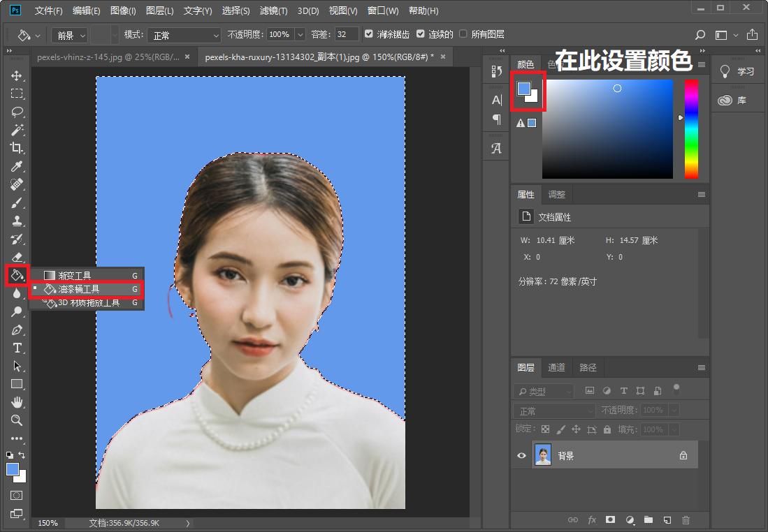
Task: Select the Brush tool
Action: (x=17, y=202)
